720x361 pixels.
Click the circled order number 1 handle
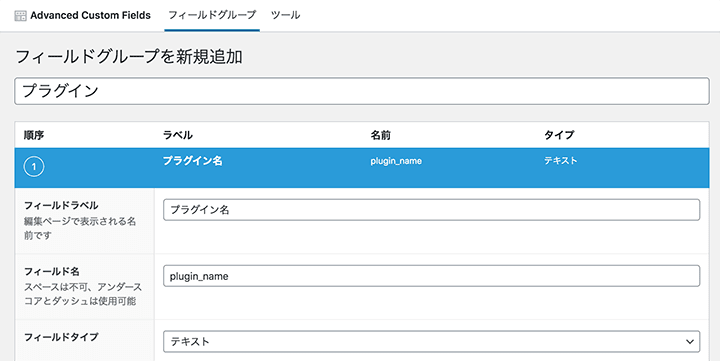[34, 167]
